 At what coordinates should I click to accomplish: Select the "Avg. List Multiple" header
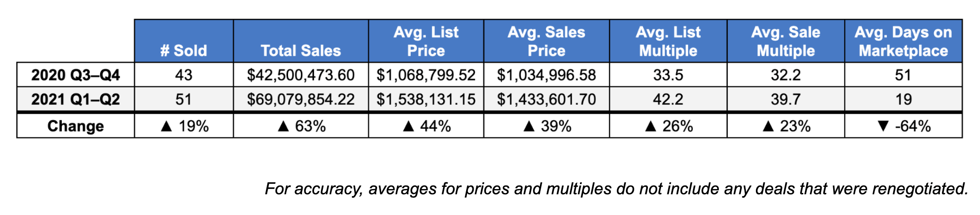668,41
